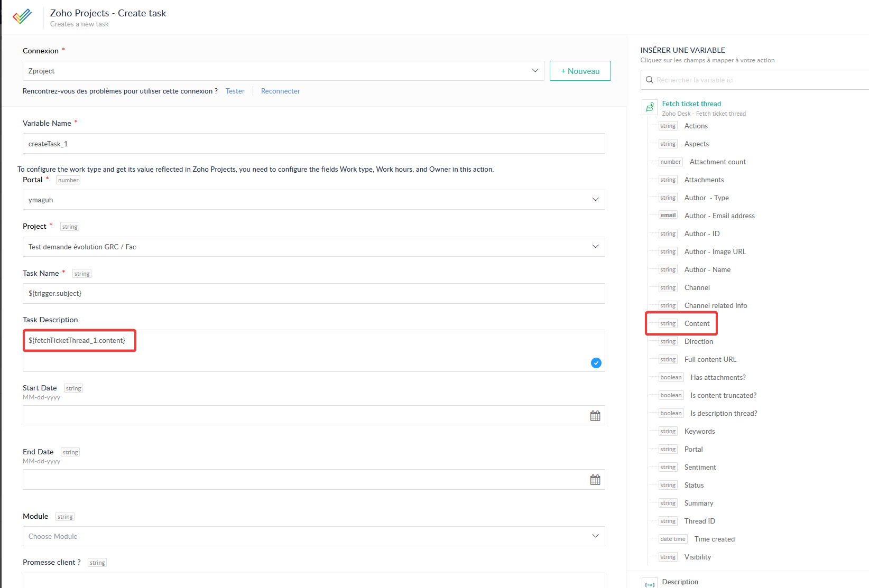This screenshot has width=869, height=588.
Task: Insert the Channel variable
Action: pos(697,287)
